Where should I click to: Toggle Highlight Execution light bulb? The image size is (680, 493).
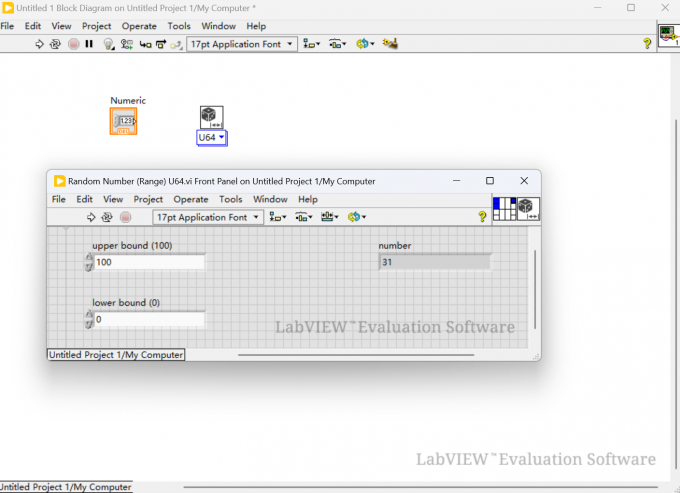(108, 44)
